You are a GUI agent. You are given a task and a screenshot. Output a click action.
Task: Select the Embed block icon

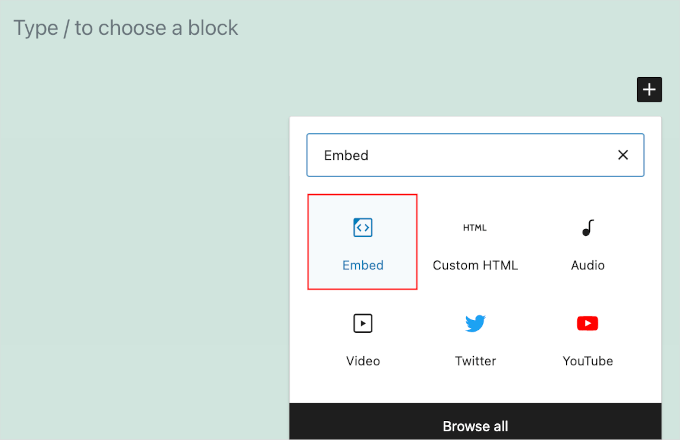click(362, 228)
